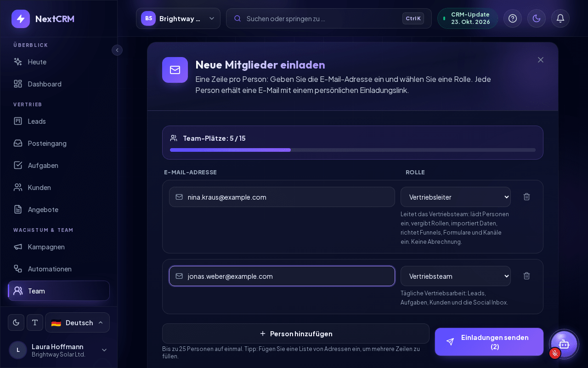Click the Laura Hoffmann avatar

tap(18, 350)
